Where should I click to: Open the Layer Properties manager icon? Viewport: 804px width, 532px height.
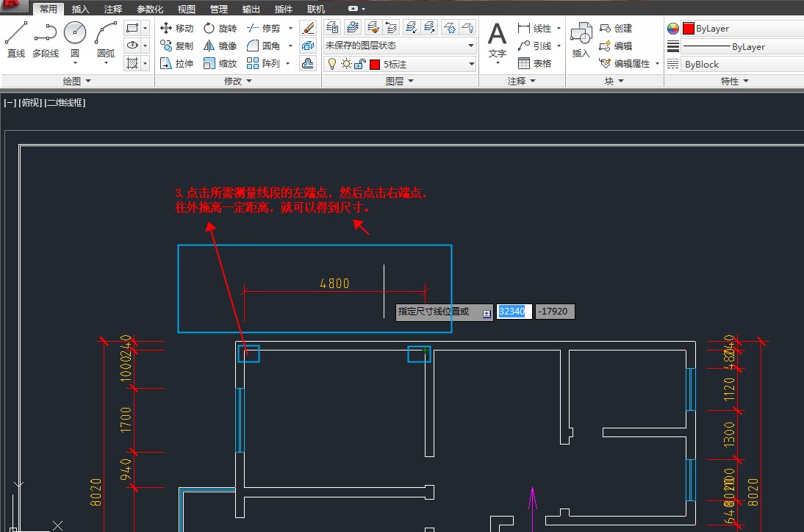332,27
